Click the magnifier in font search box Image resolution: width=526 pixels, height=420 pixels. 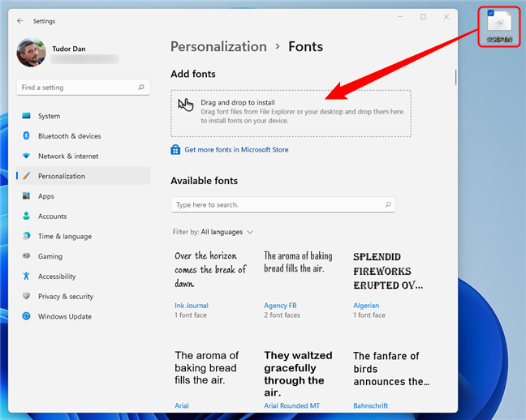pyautogui.click(x=388, y=204)
